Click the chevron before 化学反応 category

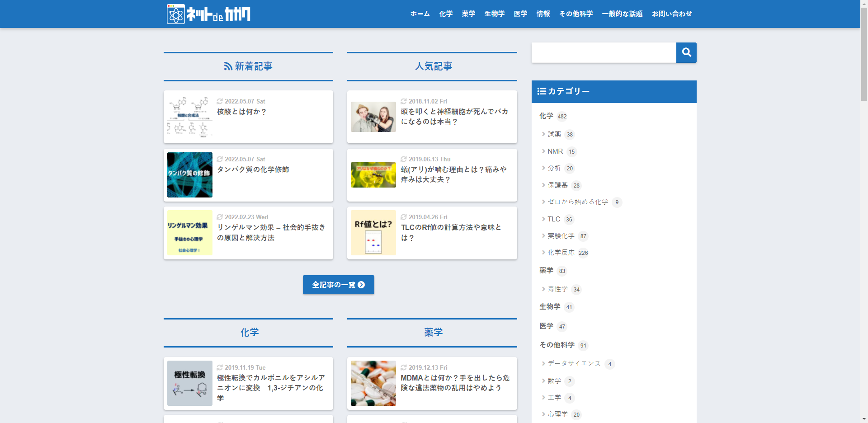543,252
